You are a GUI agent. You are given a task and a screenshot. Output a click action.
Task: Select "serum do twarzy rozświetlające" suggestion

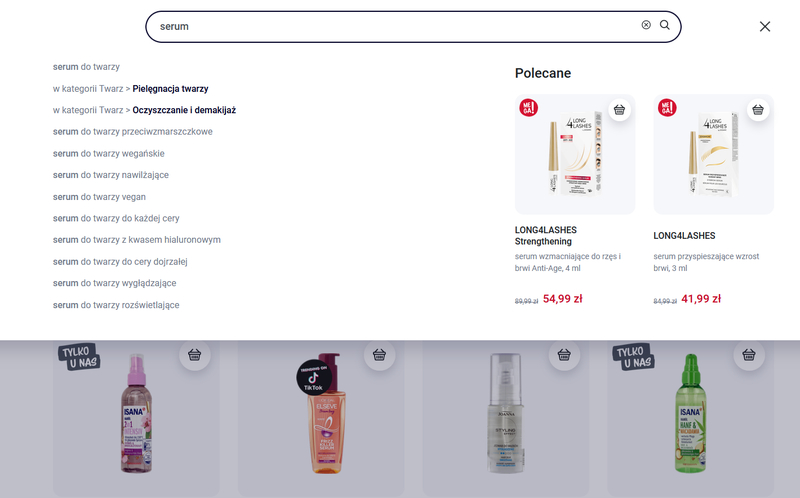pyautogui.click(x=116, y=305)
